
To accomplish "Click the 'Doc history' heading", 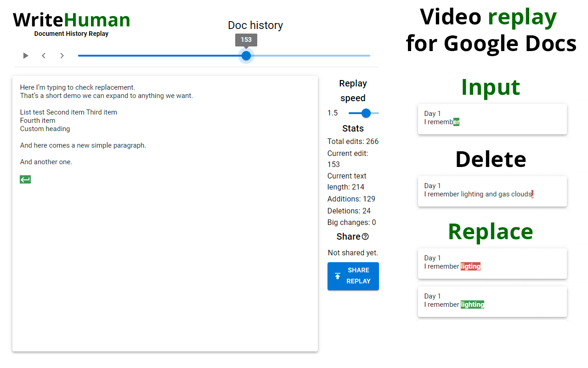I will 255,25.
